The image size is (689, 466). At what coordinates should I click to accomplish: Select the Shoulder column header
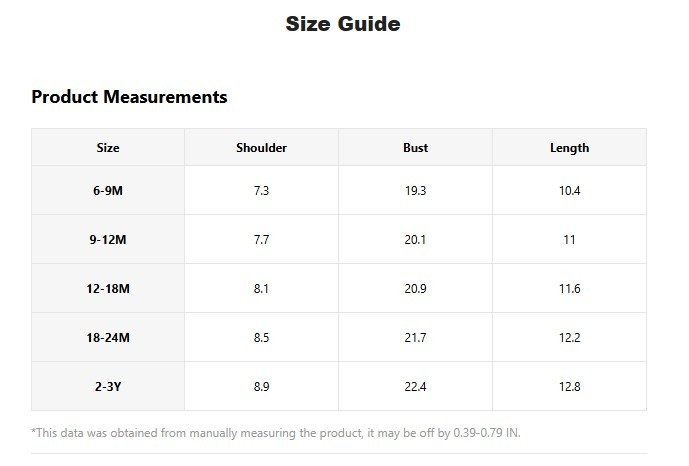(261, 148)
